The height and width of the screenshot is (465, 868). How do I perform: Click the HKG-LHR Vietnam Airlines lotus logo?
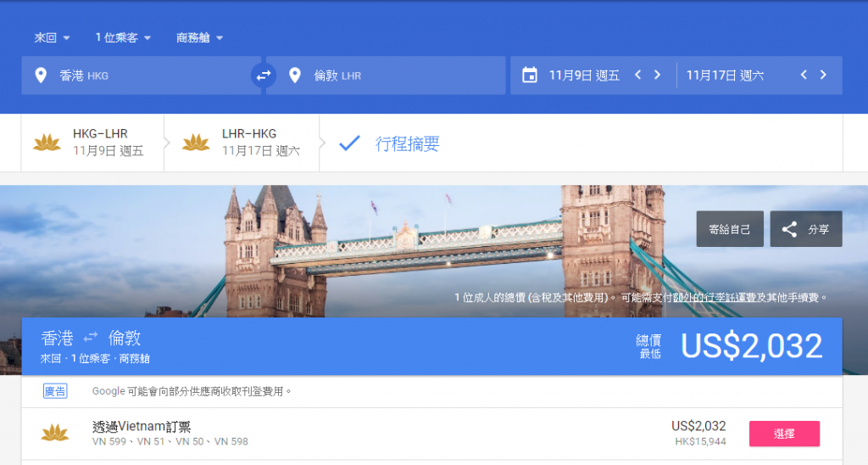pyautogui.click(x=47, y=143)
